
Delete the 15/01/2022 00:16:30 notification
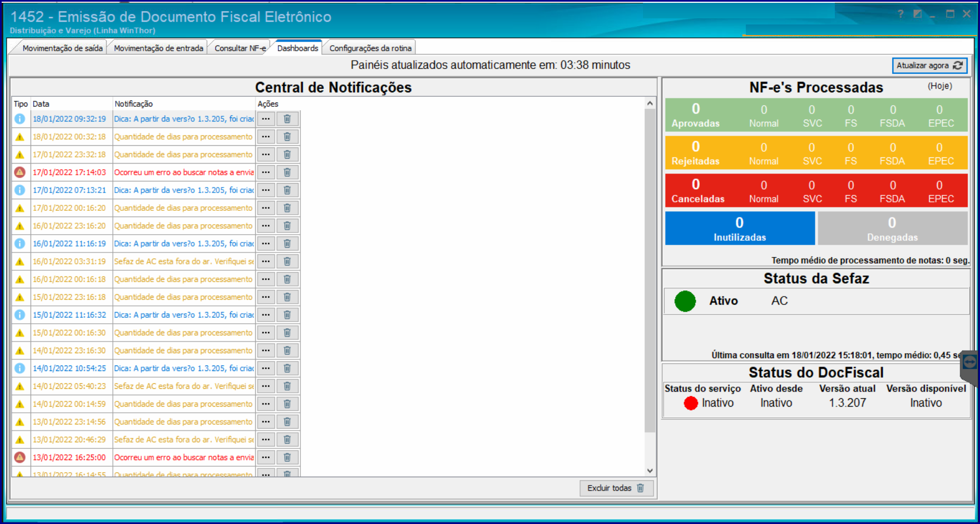[288, 333]
